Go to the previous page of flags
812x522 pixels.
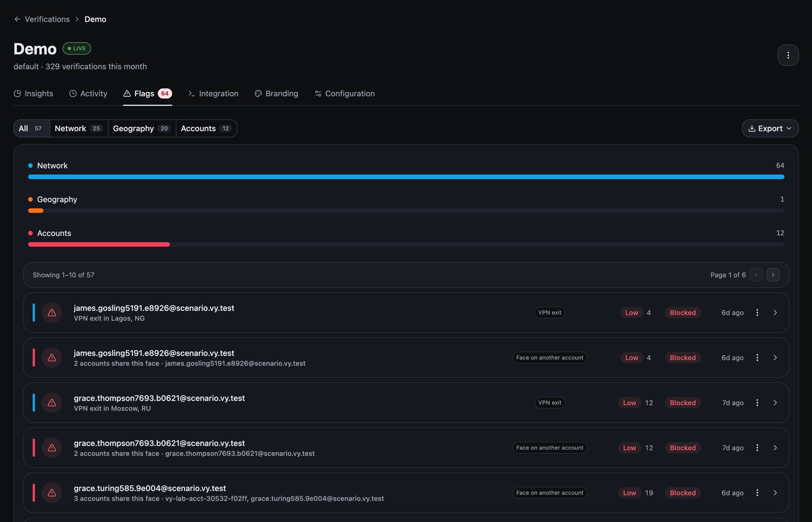(x=756, y=275)
